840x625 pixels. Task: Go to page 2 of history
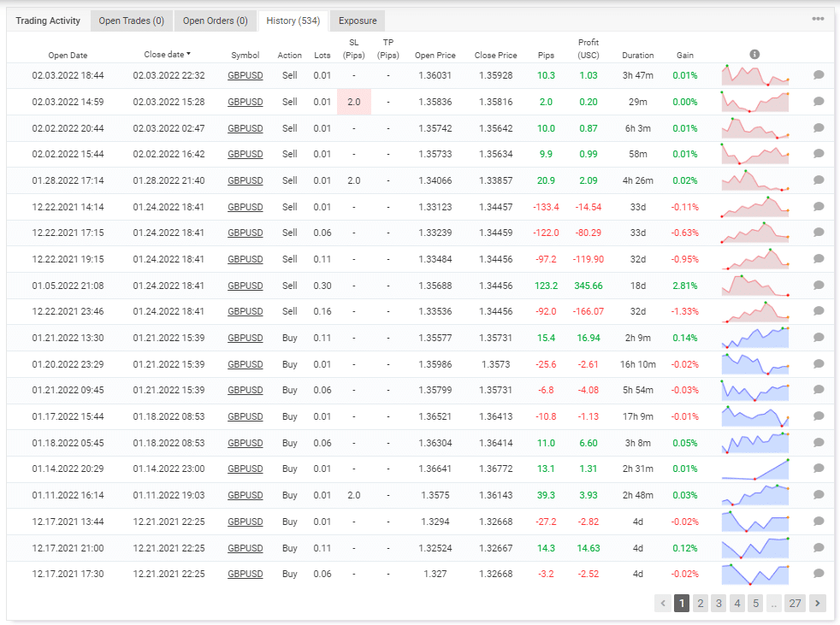[700, 604]
